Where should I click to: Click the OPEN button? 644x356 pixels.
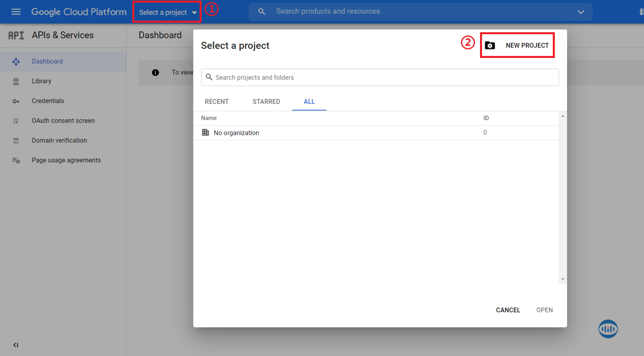tap(544, 310)
